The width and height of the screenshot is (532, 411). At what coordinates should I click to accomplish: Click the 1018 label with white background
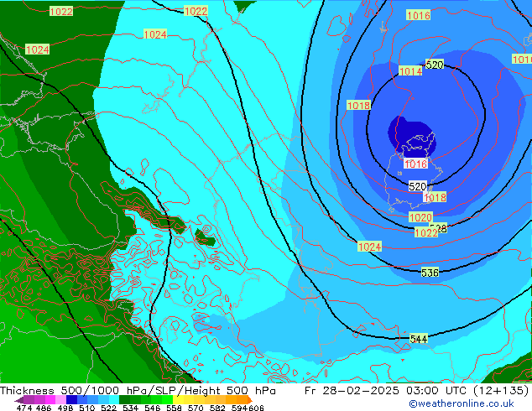pos(435,197)
